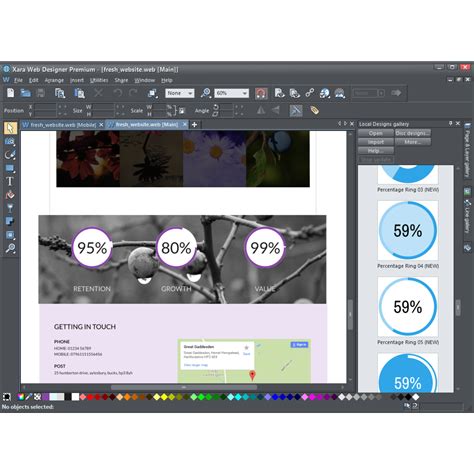Click the Help button in gallery
474x474 pixels.
376,151
